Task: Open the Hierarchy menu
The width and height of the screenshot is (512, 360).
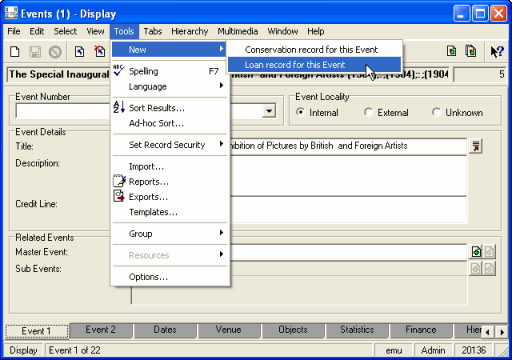Action: point(190,31)
